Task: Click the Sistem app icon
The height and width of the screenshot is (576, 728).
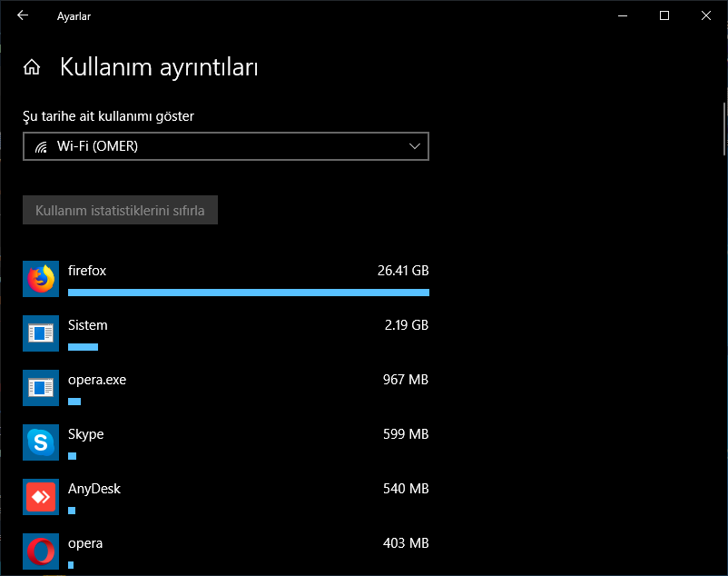Action: point(41,333)
